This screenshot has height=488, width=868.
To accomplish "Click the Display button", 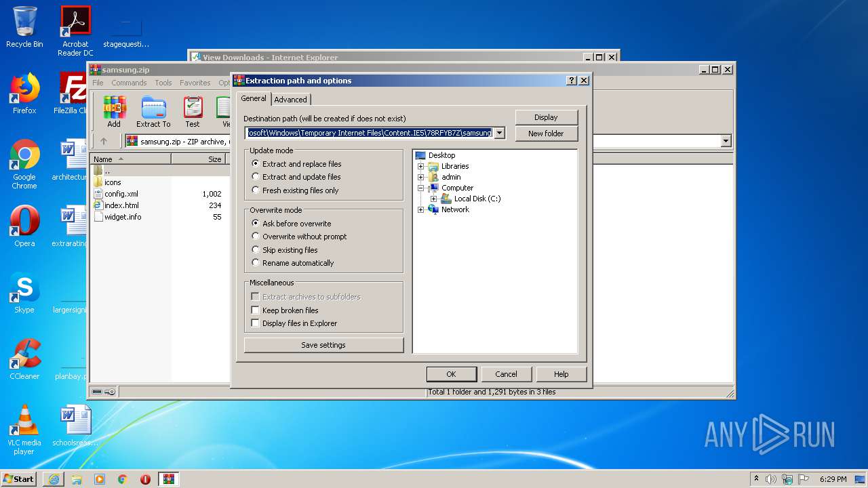I will (x=546, y=117).
